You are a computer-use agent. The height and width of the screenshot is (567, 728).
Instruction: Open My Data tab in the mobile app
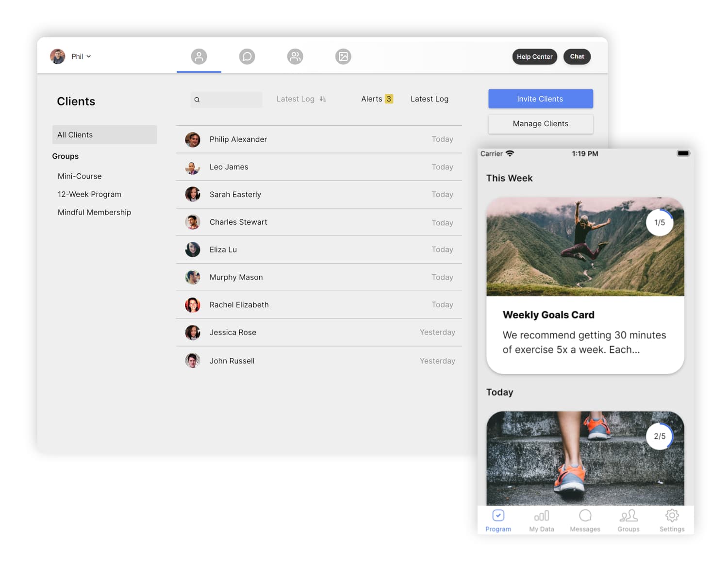pos(541,520)
